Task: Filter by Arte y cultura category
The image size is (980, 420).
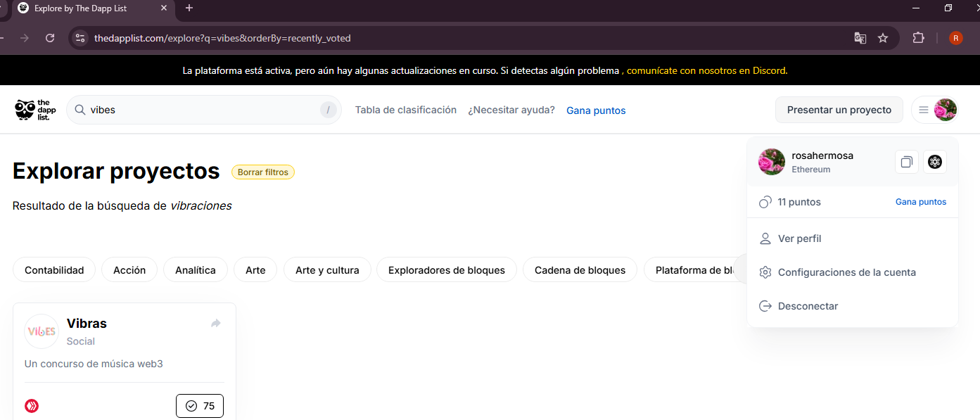Action: tap(327, 270)
